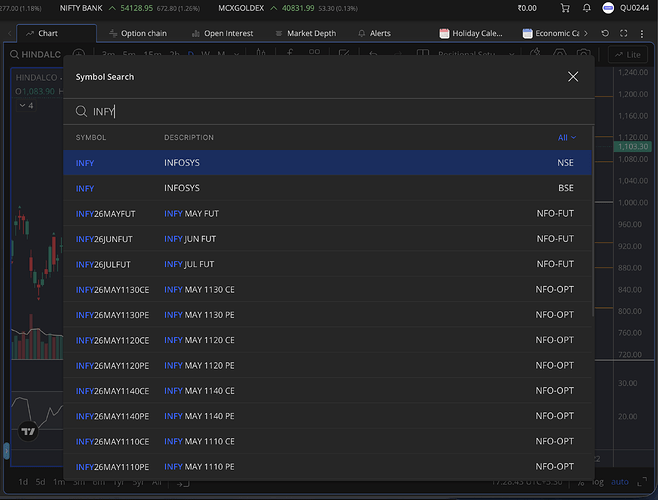
Task: Click the search results scrollbar
Action: 593,221
